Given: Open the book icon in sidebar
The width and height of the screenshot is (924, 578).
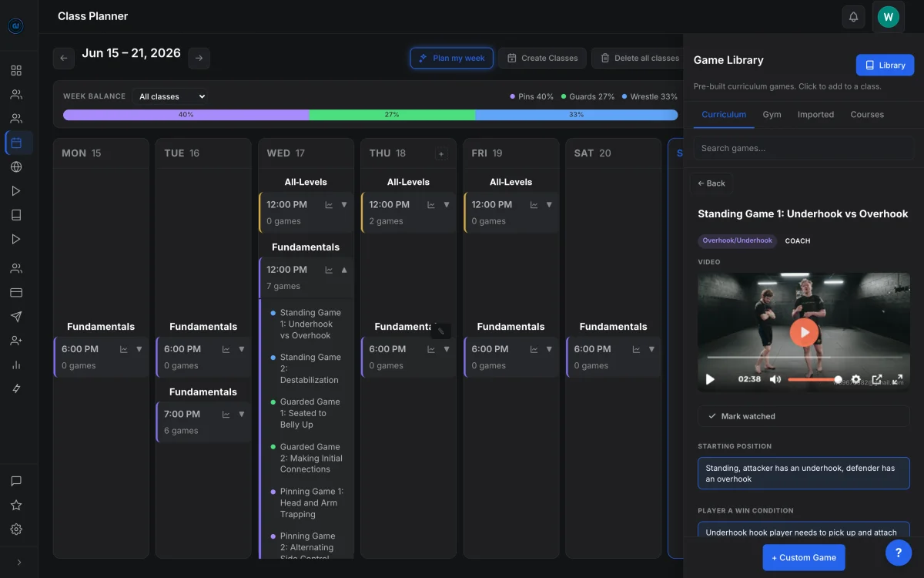Looking at the screenshot, I should click(16, 215).
